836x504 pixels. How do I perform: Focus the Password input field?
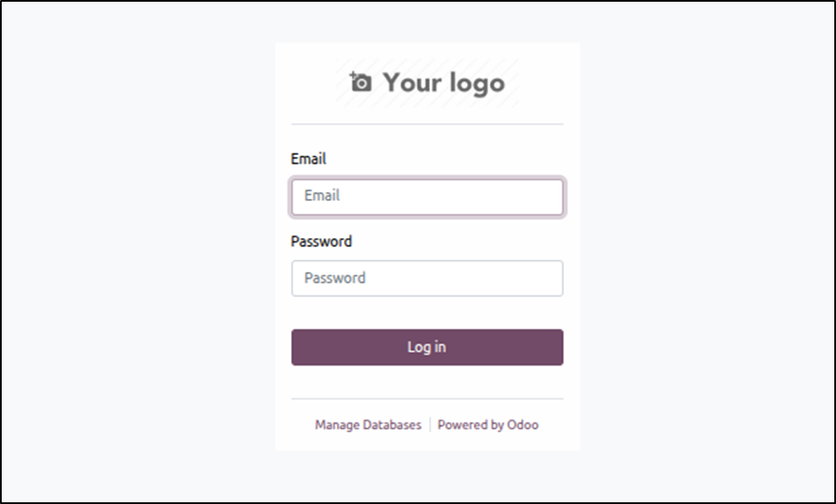click(x=427, y=279)
